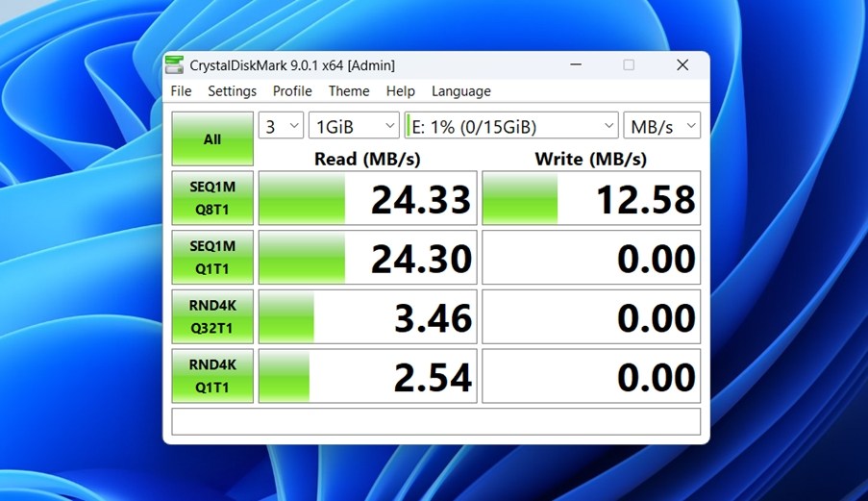Start the SEQ1M Q8T1 test
Viewport: 868px width, 501px height.
tap(212, 198)
